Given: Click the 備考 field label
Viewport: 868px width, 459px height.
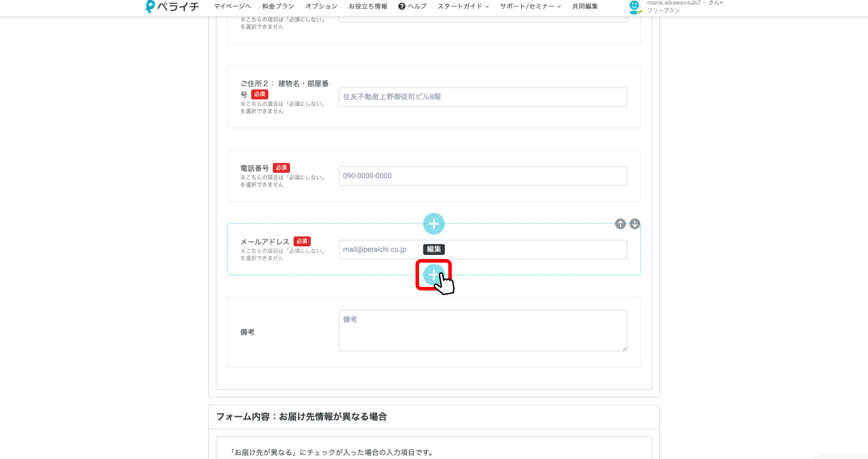Looking at the screenshot, I should coord(248,332).
